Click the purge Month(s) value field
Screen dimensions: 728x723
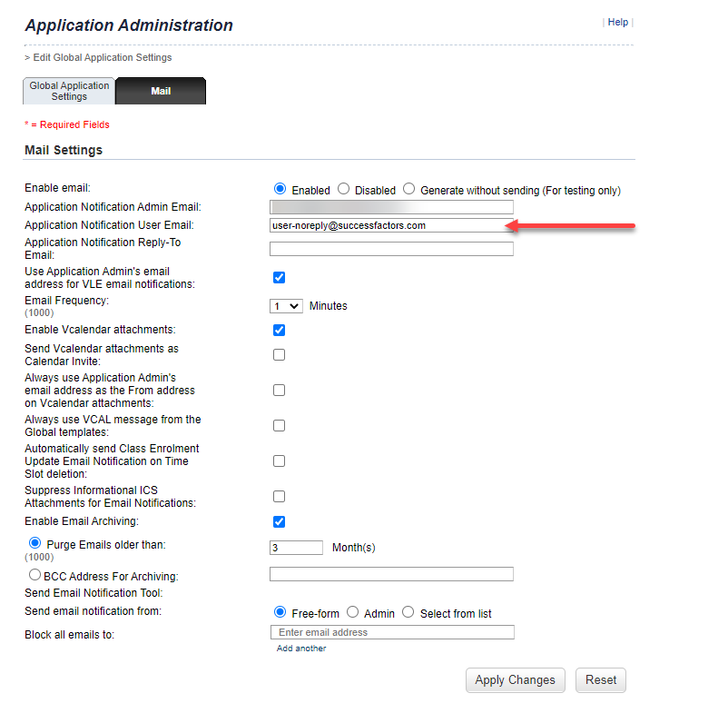pyautogui.click(x=296, y=548)
